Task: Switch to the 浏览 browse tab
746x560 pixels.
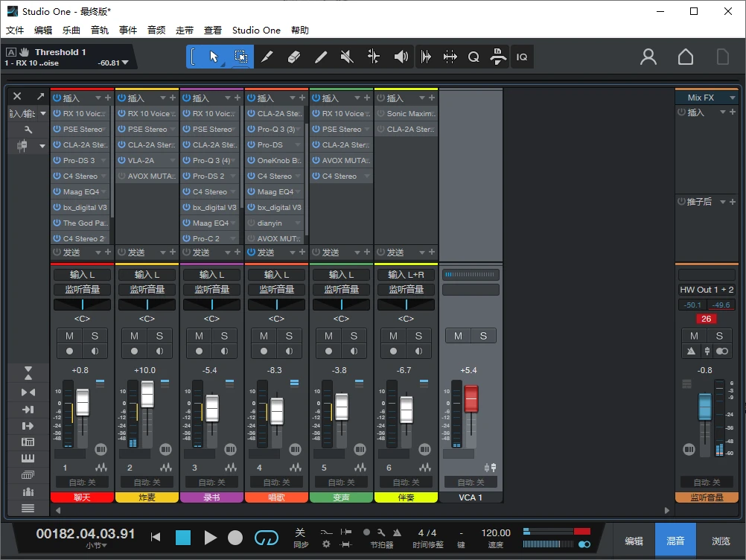Action: (x=721, y=541)
